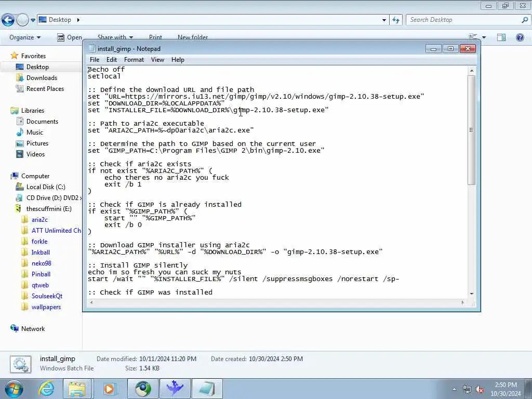Viewport: 532px width, 399px height.
Task: Select Network in the navigation pane
Action: (x=33, y=329)
